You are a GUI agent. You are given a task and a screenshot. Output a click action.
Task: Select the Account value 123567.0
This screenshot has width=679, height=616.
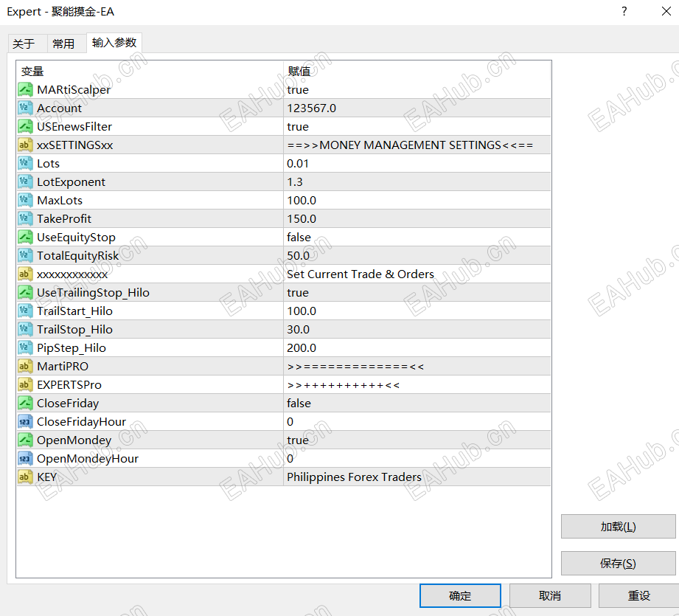coord(311,108)
